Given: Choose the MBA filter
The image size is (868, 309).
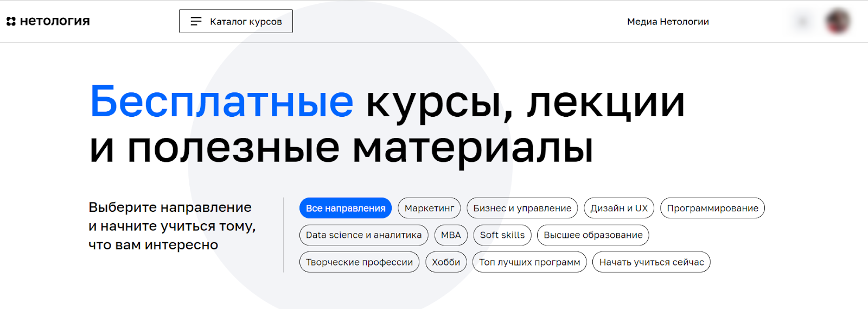Looking at the screenshot, I should click(451, 235).
